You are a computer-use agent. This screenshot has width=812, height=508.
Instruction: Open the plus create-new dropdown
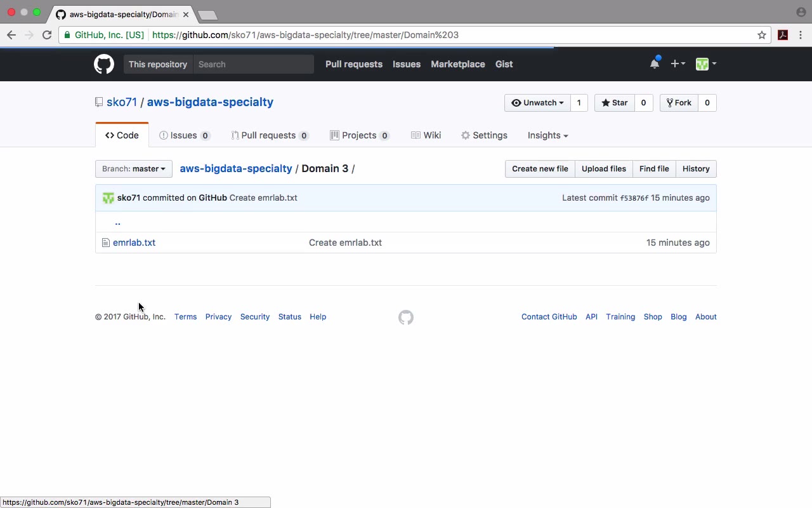(x=678, y=63)
